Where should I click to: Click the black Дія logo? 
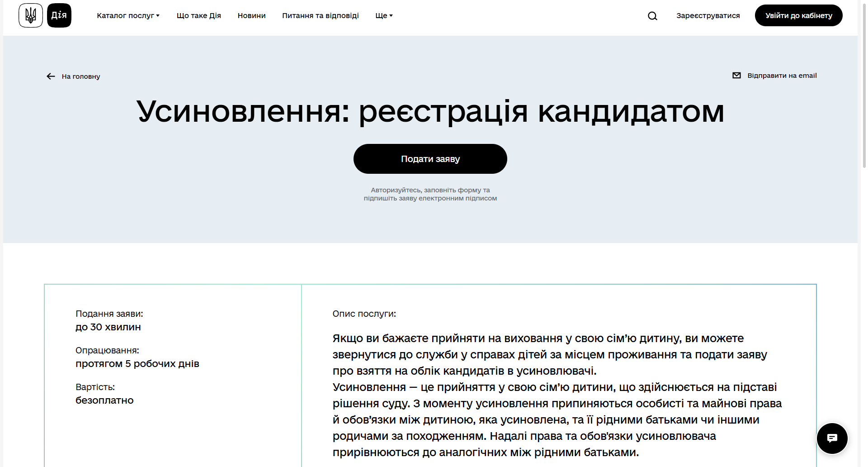[x=59, y=15]
